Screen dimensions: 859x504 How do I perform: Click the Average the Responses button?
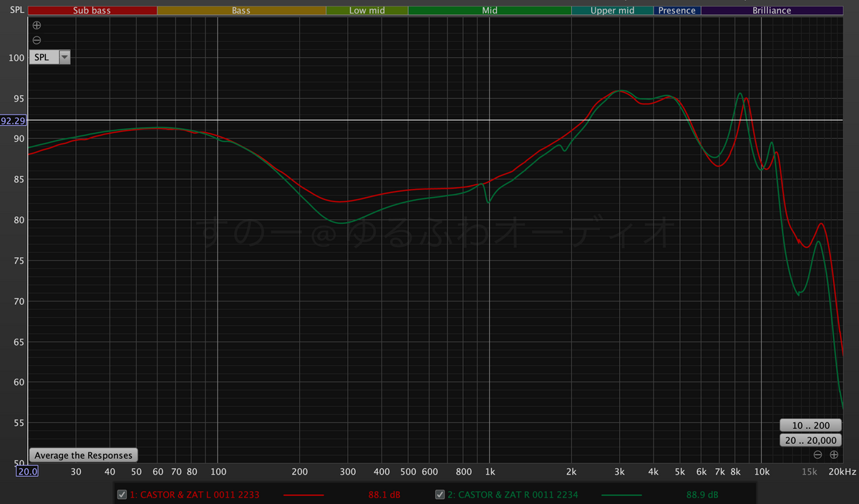click(84, 455)
